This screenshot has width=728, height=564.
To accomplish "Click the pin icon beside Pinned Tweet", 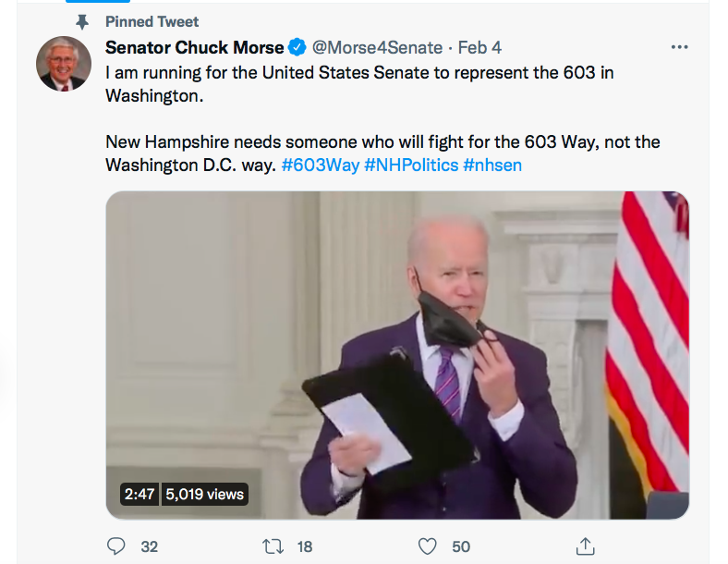I will click(x=82, y=21).
